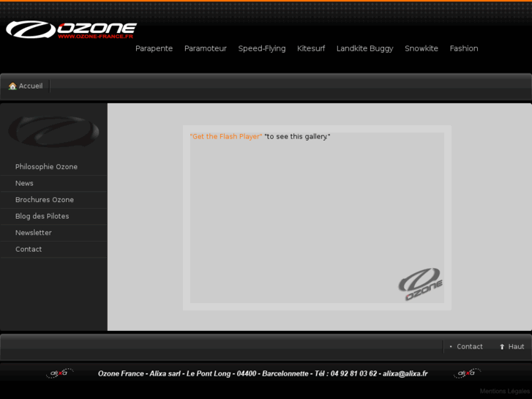Click the Ozone logo in the header

pos(71,29)
